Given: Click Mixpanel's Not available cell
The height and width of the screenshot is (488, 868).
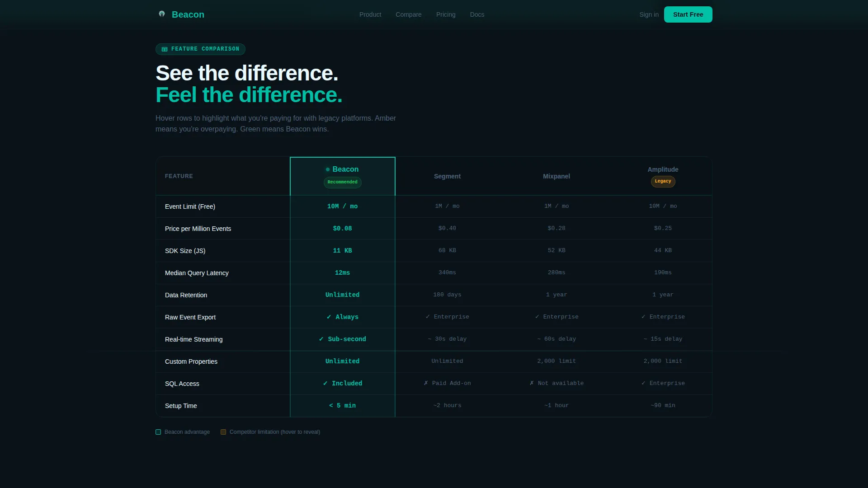Looking at the screenshot, I should [557, 384].
